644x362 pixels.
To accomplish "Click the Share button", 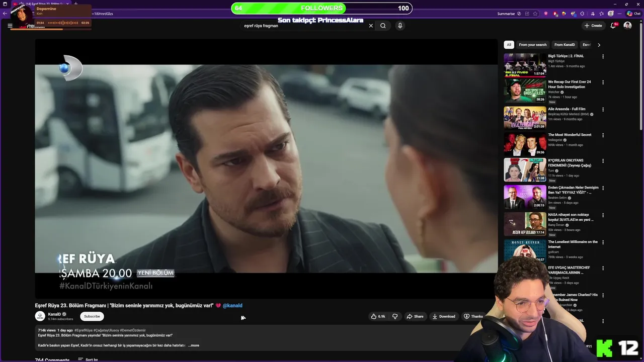I will pyautogui.click(x=415, y=316).
